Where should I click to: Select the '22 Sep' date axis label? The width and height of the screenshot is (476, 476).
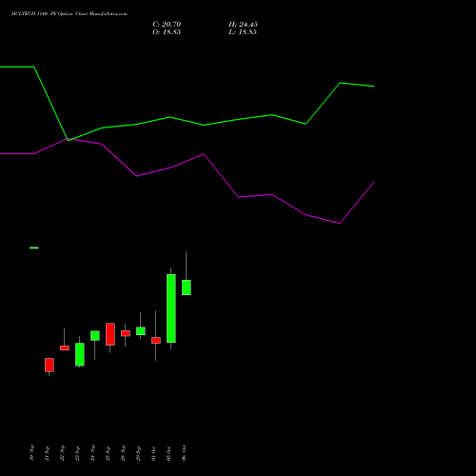click(62, 453)
